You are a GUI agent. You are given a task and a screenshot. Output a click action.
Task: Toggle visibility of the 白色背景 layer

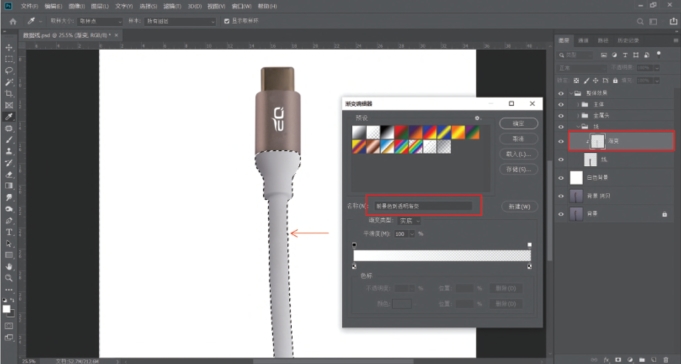pos(561,178)
